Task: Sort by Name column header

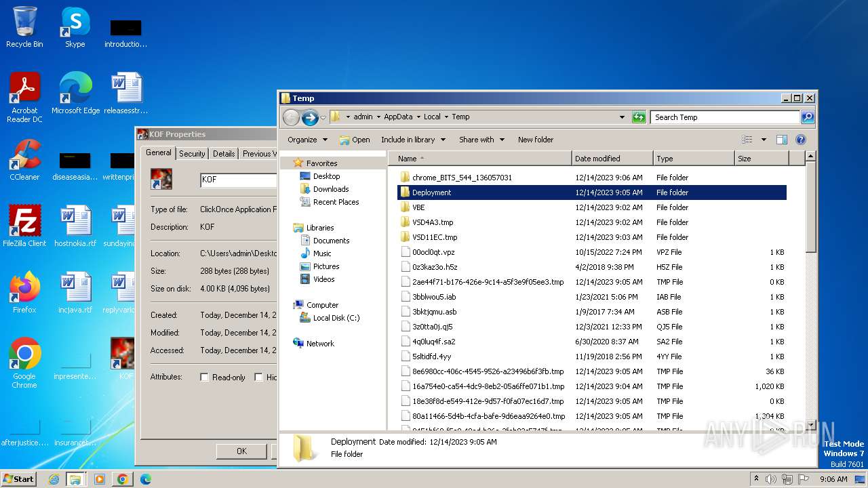Action: point(480,159)
